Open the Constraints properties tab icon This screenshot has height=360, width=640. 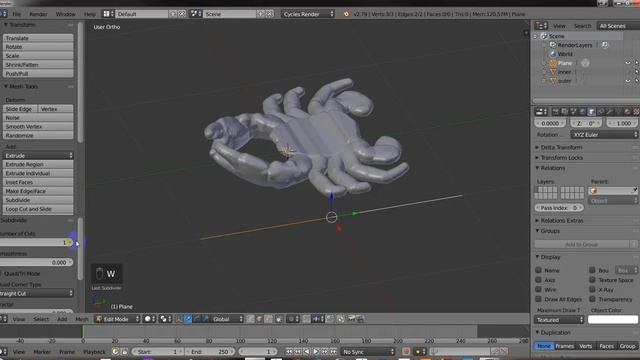600,111
